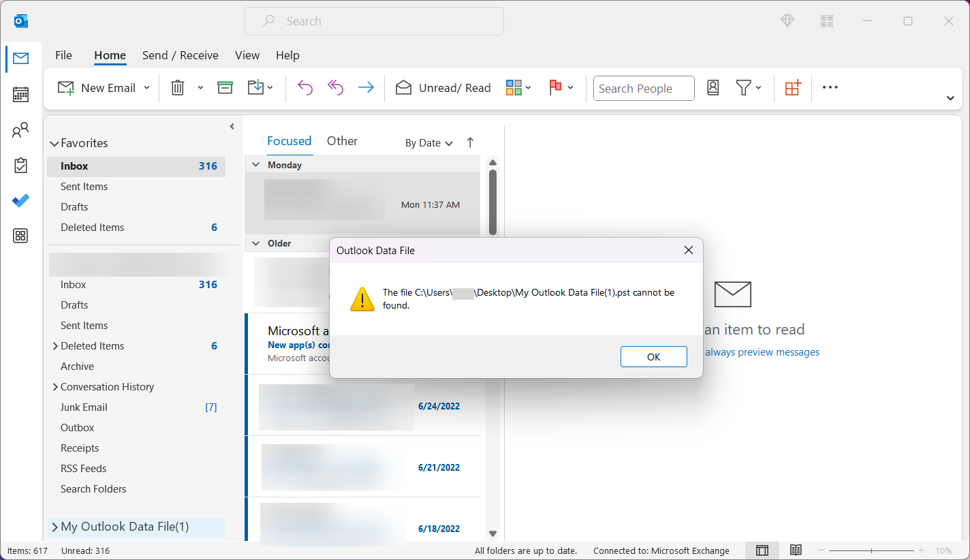970x560 pixels.
Task: Open the Tasks clipboard icon in the sidebar
Action: click(x=20, y=166)
